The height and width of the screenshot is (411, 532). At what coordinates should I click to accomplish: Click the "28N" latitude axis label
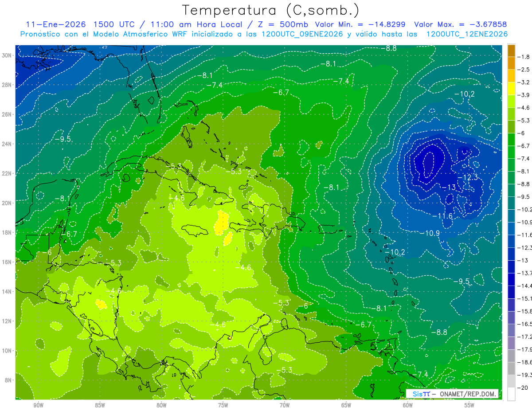(x=8, y=85)
